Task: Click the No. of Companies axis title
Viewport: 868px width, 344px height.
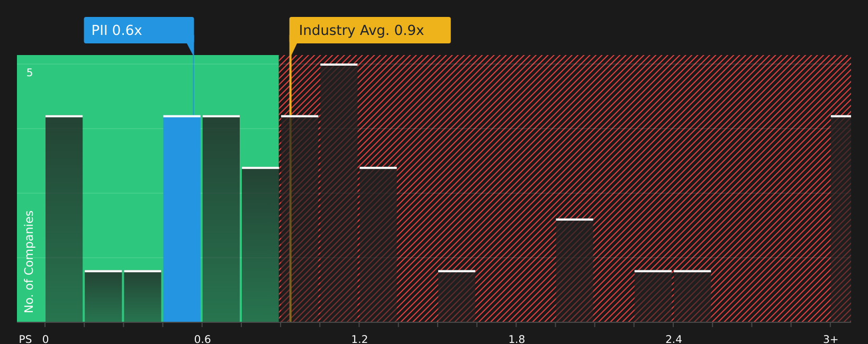Action: coord(29,261)
